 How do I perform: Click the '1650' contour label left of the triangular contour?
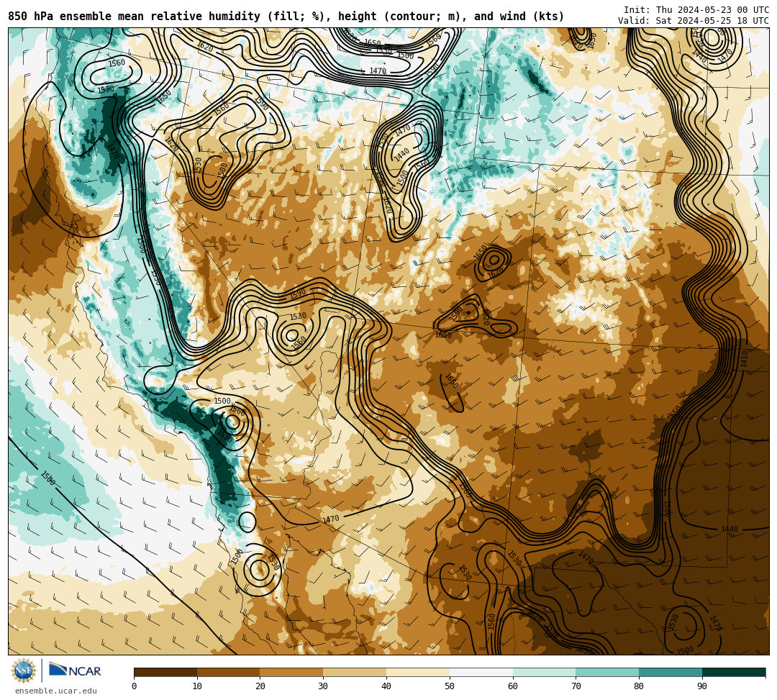[x=443, y=335]
